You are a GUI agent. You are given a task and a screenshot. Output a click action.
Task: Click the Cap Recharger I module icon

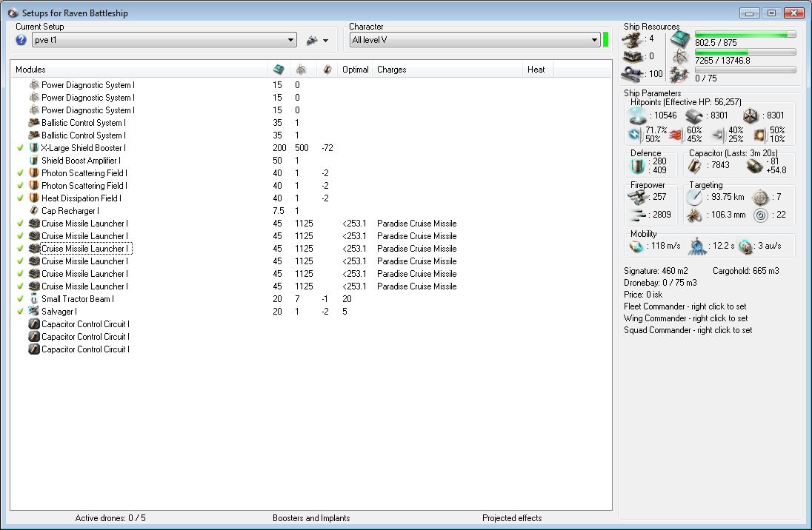point(33,211)
